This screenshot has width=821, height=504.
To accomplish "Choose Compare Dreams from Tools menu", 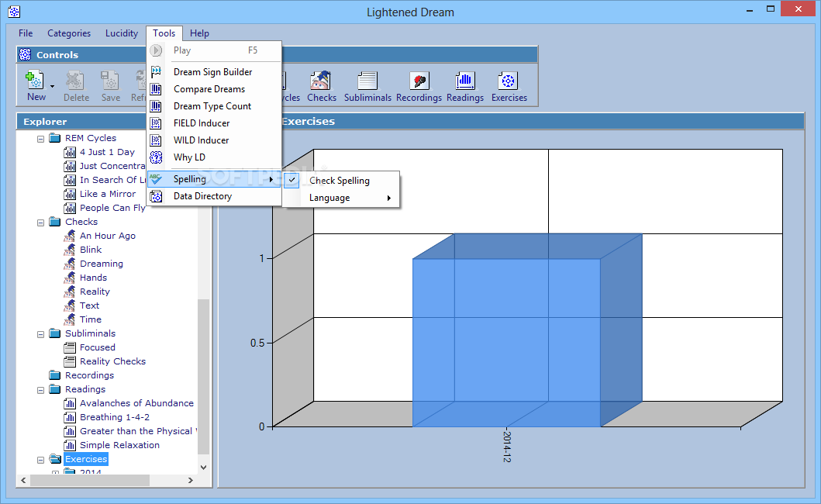I will [x=215, y=89].
